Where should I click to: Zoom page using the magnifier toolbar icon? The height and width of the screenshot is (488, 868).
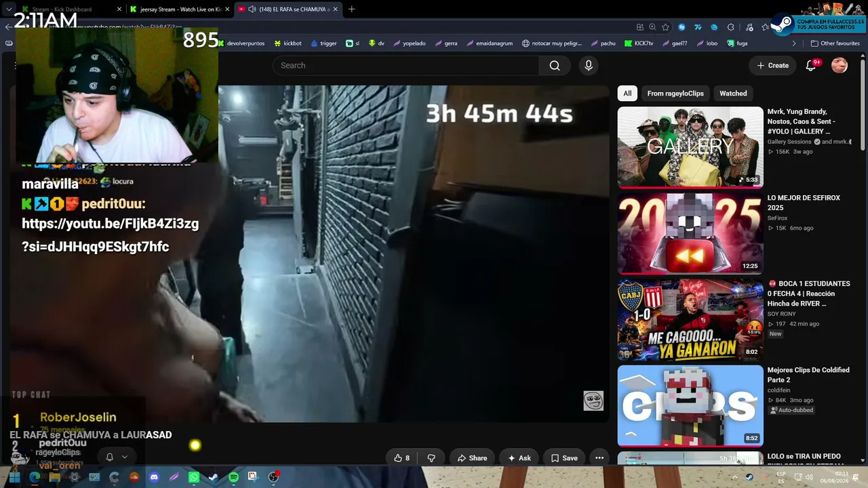(x=652, y=27)
